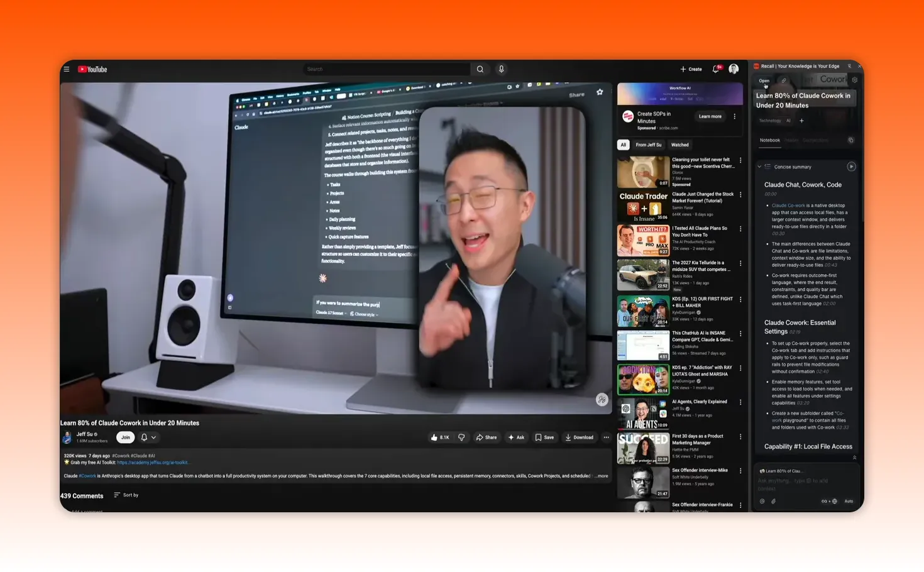Click the Capability #1: Local File Access heading
The height and width of the screenshot is (572, 924).
pyautogui.click(x=808, y=446)
